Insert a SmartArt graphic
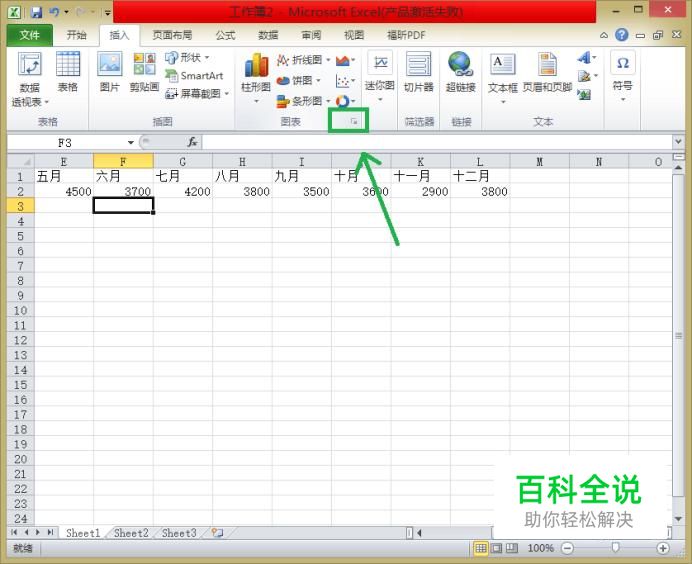 pyautogui.click(x=194, y=75)
